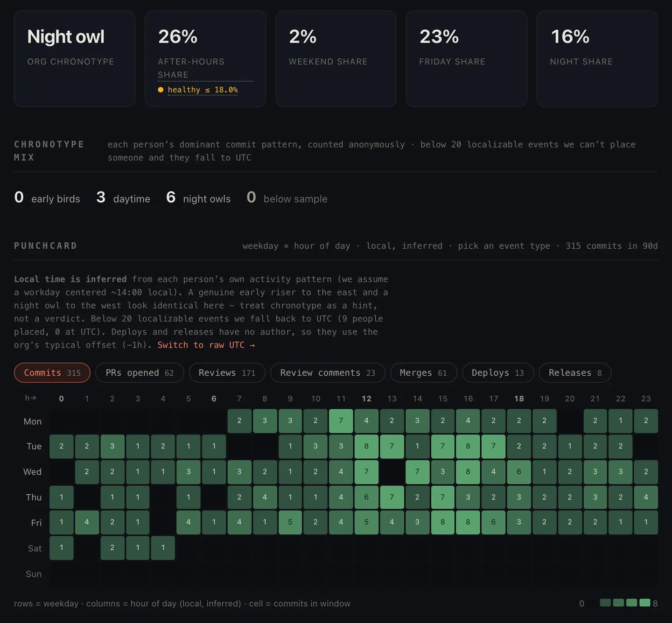Click Saturday hour 0 cell showing 1
Screen dimensions: 672x623
[x=62, y=548]
